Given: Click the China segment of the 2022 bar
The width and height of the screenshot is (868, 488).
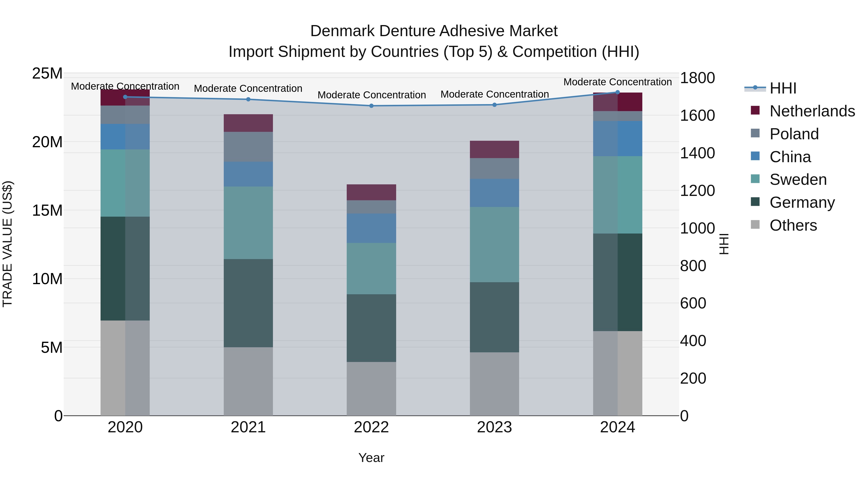Looking at the screenshot, I should [x=371, y=228].
